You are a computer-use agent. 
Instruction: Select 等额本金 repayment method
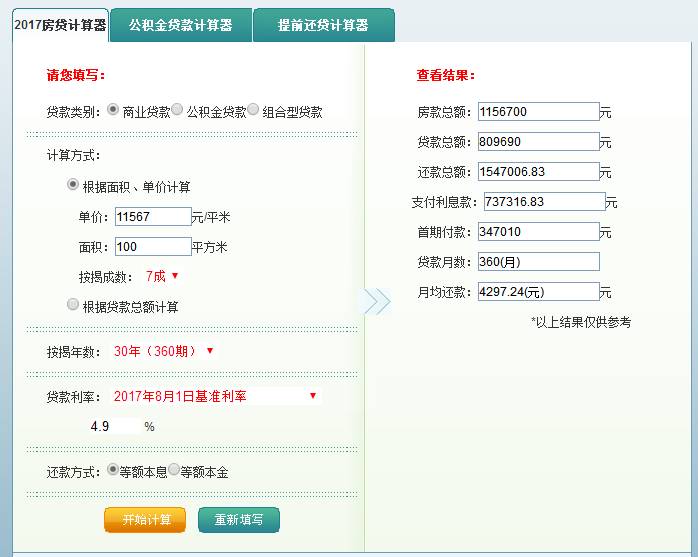(x=174, y=469)
